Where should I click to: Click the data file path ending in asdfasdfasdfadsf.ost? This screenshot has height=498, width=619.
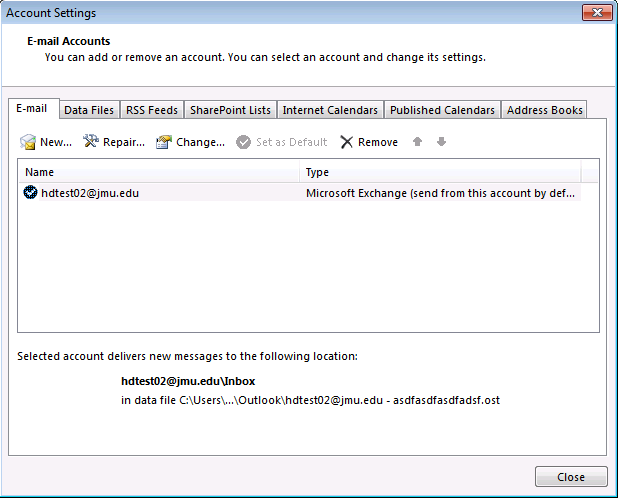[x=310, y=400]
